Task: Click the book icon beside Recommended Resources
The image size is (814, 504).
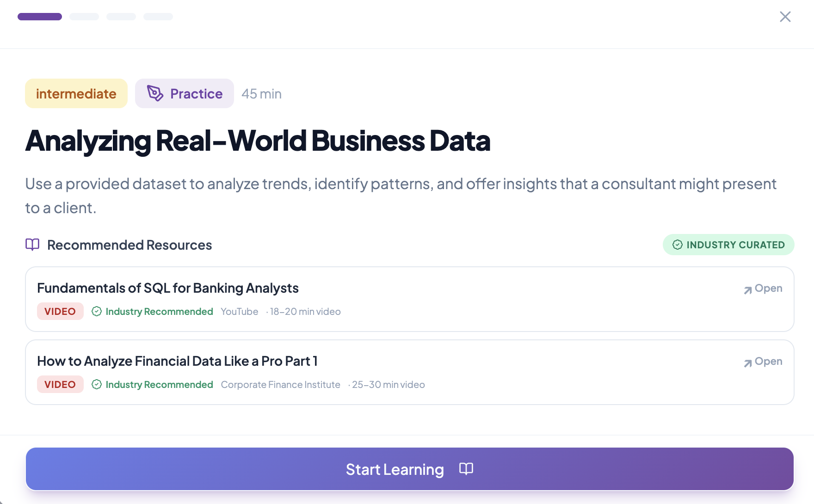Action: click(x=32, y=245)
